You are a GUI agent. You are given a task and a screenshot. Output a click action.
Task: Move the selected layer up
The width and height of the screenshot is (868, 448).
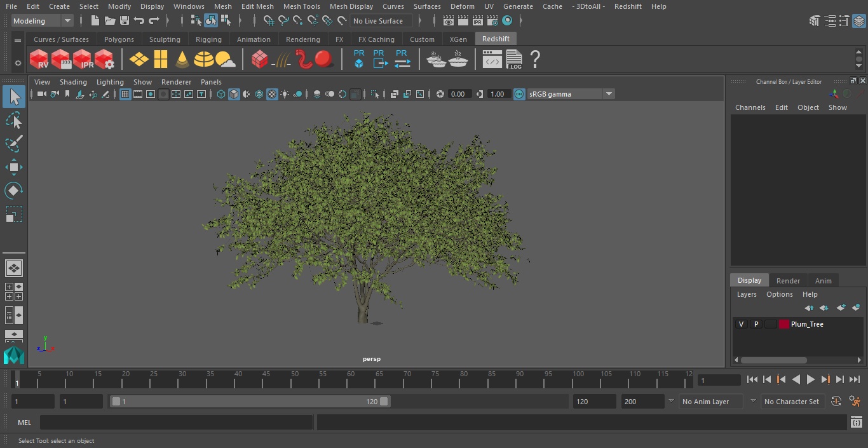click(809, 308)
